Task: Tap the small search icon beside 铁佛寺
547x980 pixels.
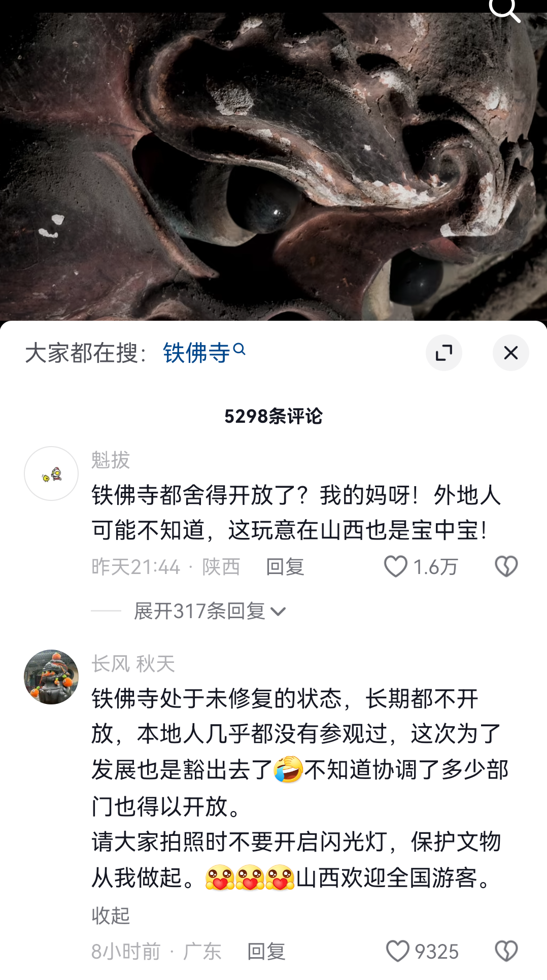Action: (x=240, y=349)
